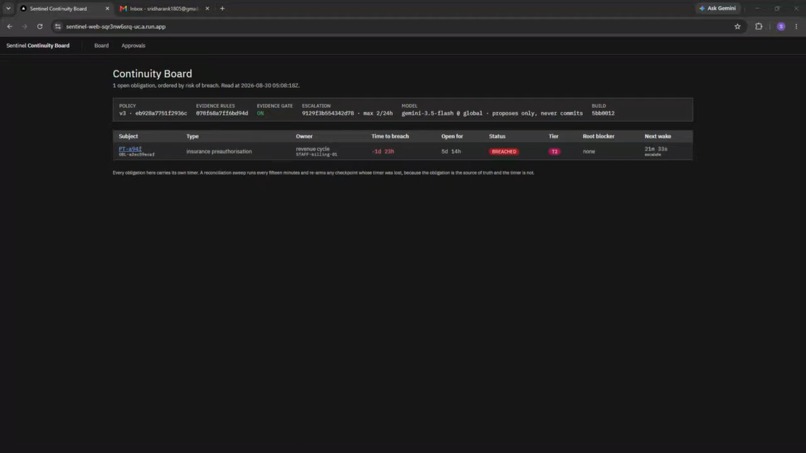This screenshot has width=806, height=453.
Task: Bookmark this page with the star
Action: tap(737, 26)
